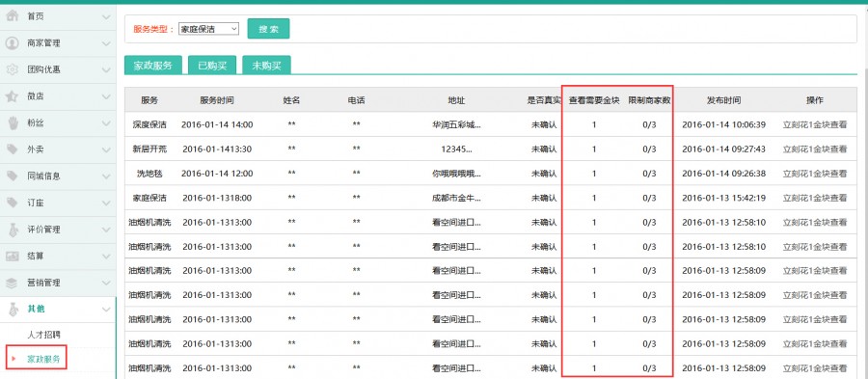Click the 新居开荒 service cell
Image resolution: width=868 pixels, height=379 pixels.
click(149, 149)
